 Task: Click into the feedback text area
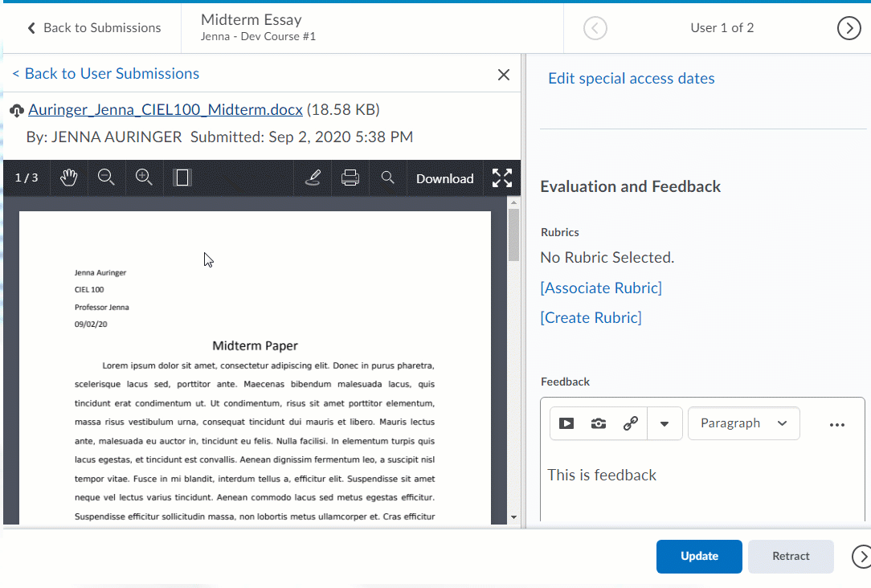pyautogui.click(x=702, y=483)
